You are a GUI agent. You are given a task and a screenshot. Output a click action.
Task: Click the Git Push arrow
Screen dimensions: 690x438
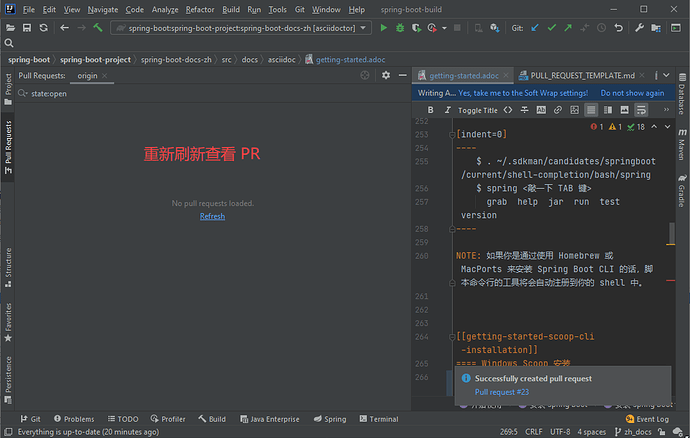(568, 28)
